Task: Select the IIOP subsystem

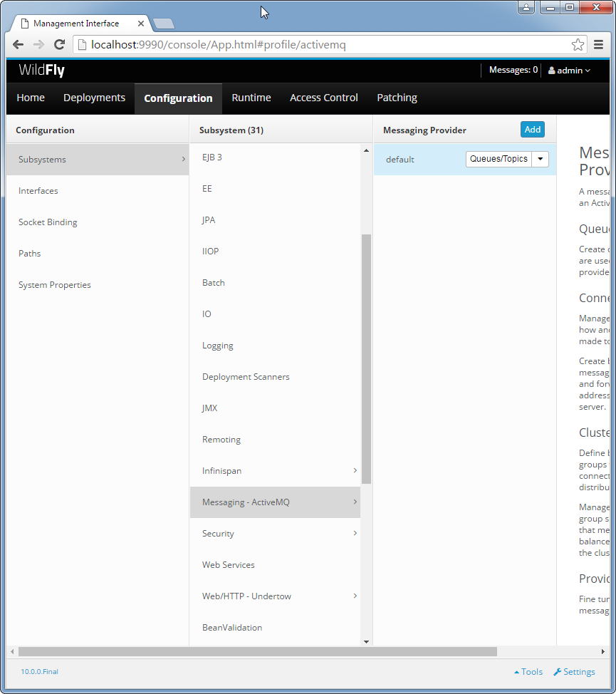Action: click(275, 252)
